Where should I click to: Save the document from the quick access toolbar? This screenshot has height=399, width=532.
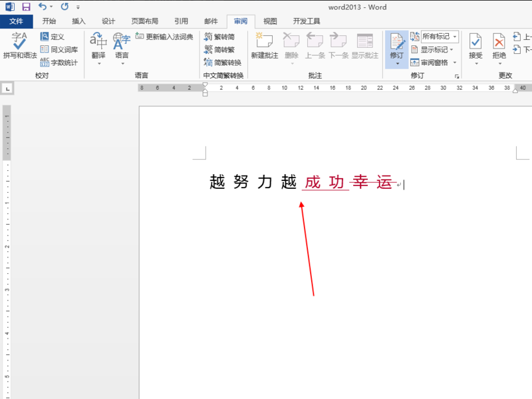pyautogui.click(x=26, y=7)
